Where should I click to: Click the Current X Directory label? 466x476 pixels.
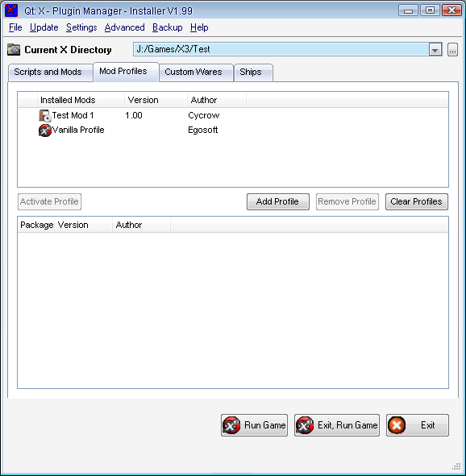click(68, 50)
